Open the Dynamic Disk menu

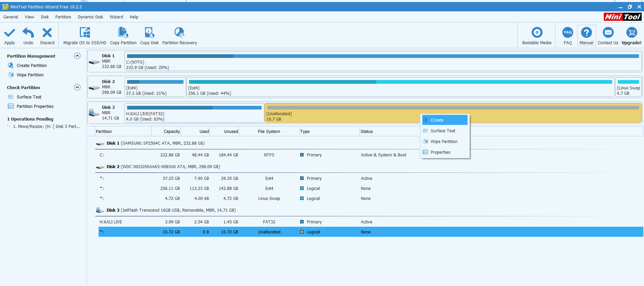point(90,17)
